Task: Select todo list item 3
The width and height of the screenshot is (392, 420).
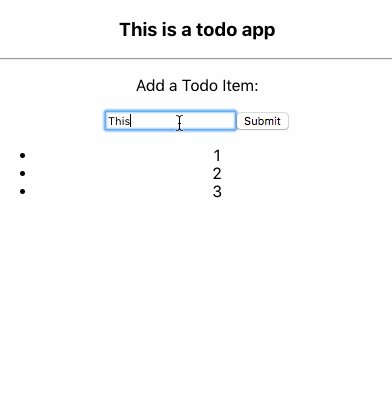Action: 217,192
